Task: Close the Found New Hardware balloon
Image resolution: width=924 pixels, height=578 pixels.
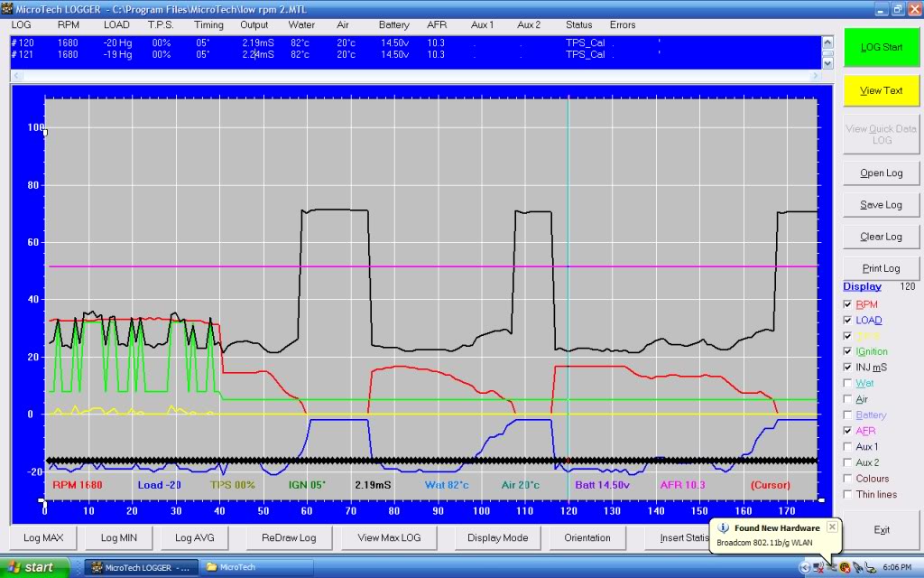Action: tap(832, 527)
